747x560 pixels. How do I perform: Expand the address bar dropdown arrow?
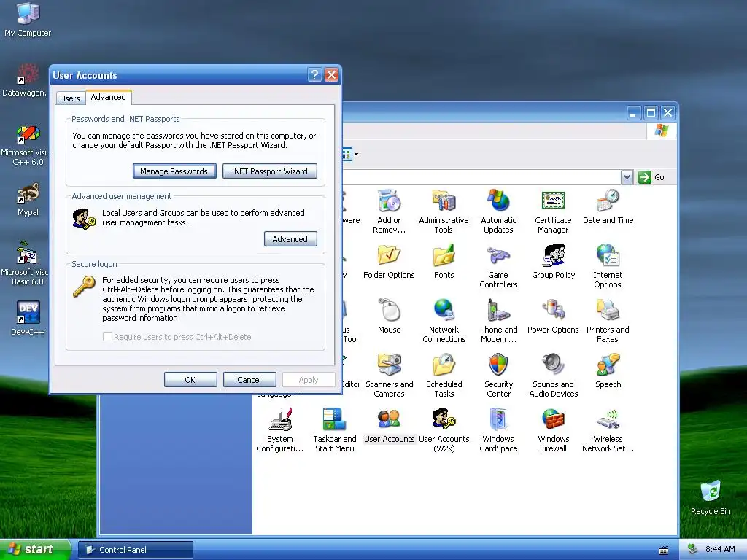(627, 177)
